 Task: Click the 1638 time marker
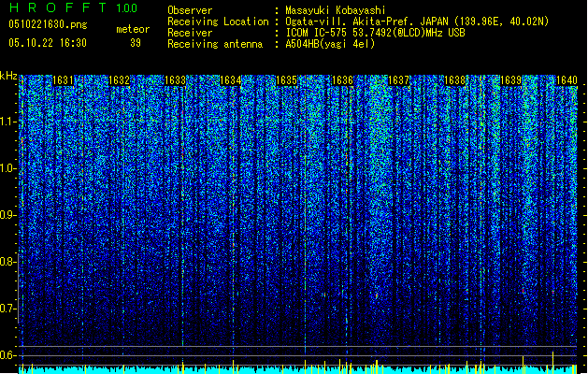(x=454, y=80)
